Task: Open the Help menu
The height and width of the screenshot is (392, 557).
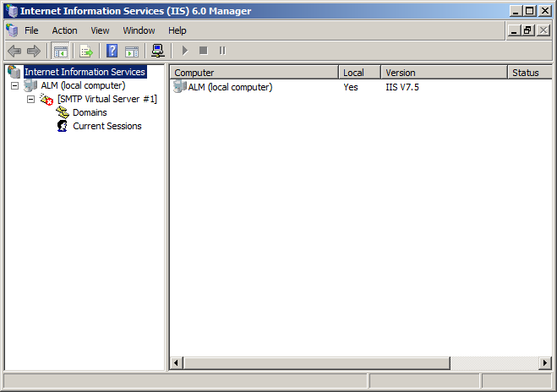Action: click(x=177, y=30)
